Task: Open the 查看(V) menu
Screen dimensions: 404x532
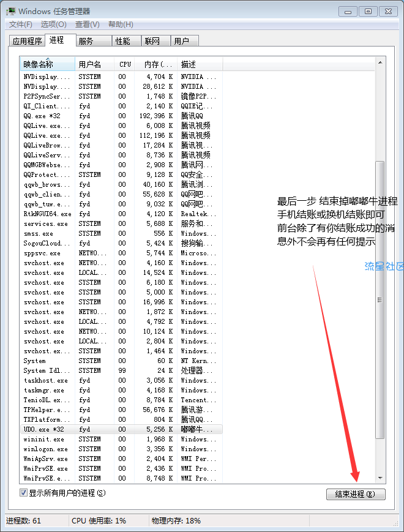Action: pyautogui.click(x=87, y=24)
